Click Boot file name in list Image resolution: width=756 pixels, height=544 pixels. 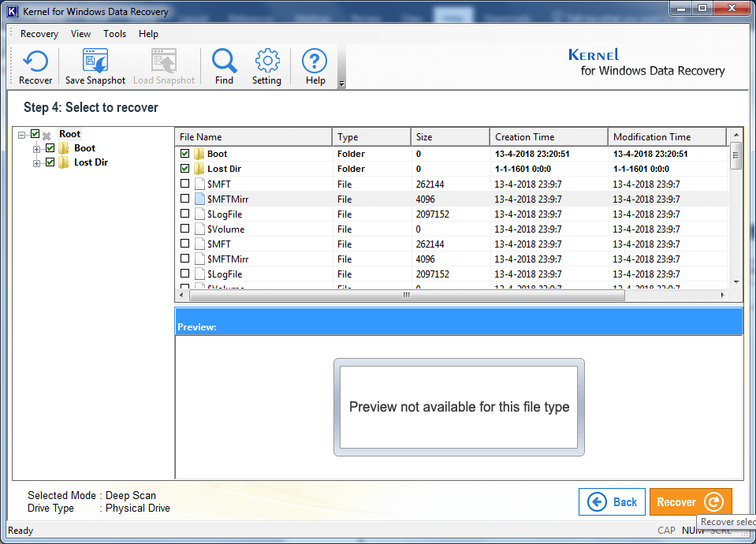[217, 154]
